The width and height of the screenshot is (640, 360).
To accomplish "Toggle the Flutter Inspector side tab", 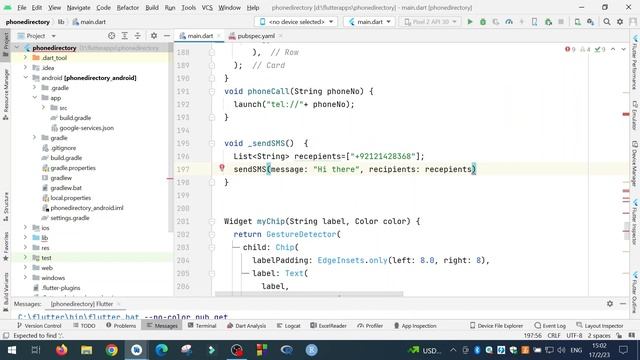I will click(635, 222).
